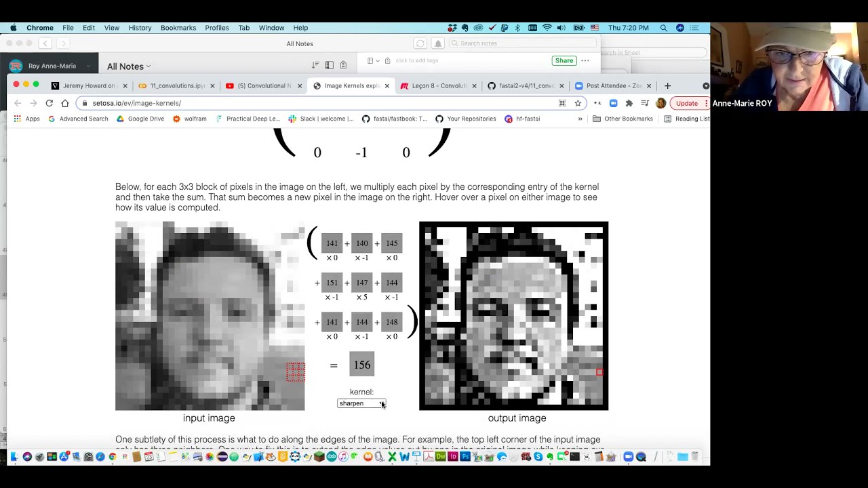
Task: Open Finder from the Dock
Action: pos(14,457)
